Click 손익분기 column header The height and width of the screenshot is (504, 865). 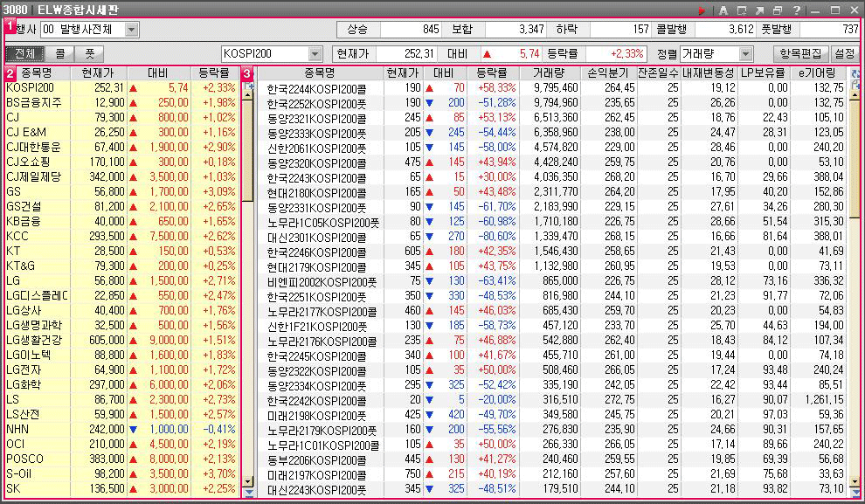pos(607,72)
